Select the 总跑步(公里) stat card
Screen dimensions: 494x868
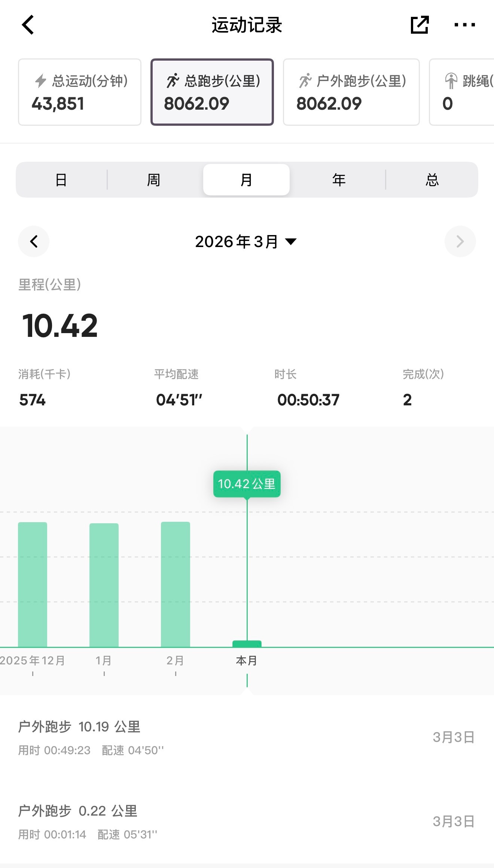tap(212, 92)
